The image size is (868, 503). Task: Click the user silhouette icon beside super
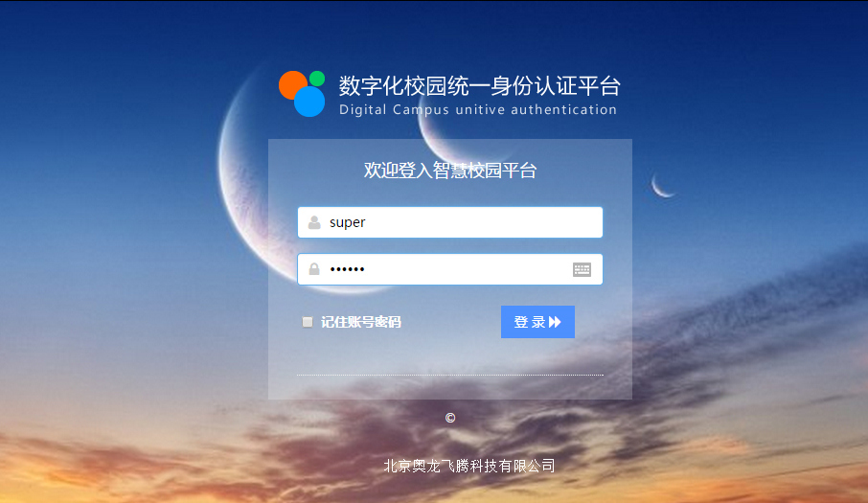pyautogui.click(x=314, y=222)
